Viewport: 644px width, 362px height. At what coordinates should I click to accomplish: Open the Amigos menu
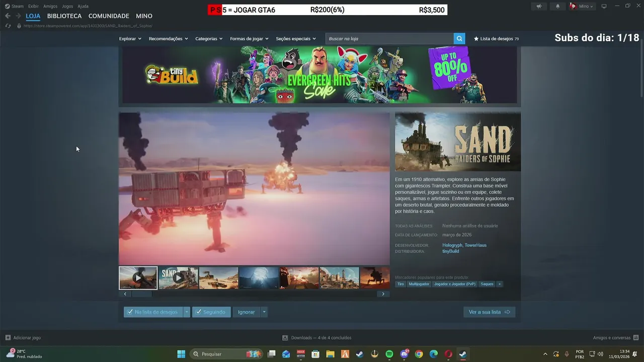(50, 6)
